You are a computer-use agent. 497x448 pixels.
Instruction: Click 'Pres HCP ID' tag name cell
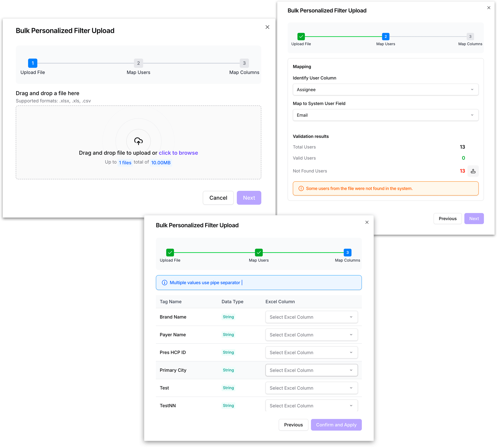172,352
